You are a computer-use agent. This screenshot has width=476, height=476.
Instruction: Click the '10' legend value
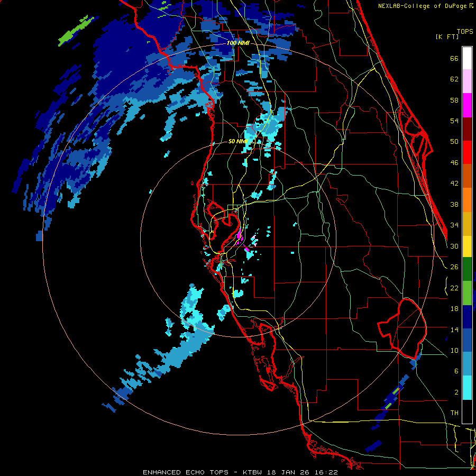(x=454, y=350)
